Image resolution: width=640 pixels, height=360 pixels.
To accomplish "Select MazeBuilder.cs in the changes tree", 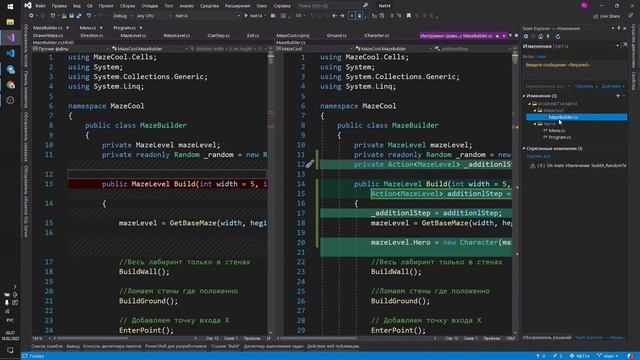I will pos(576,117).
